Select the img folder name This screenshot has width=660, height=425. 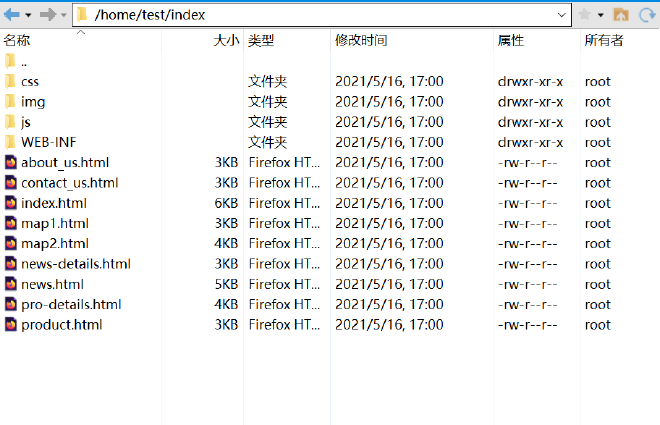33,102
